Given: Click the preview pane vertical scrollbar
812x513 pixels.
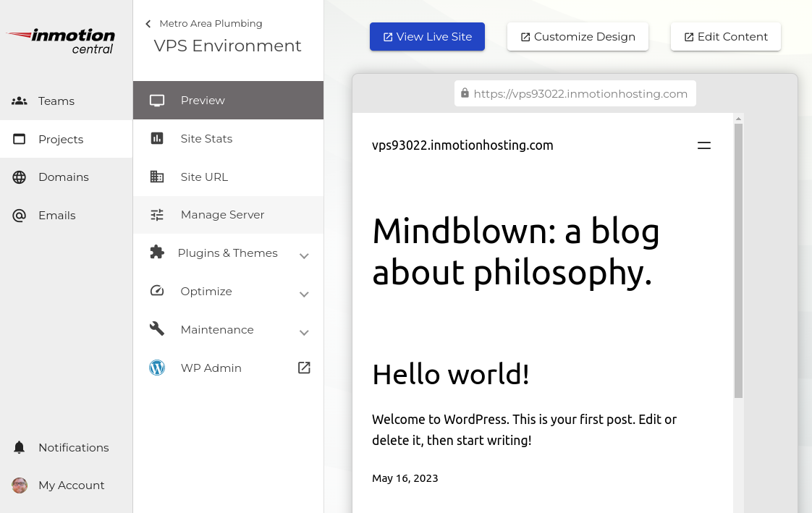Looking at the screenshot, I should point(738,260).
